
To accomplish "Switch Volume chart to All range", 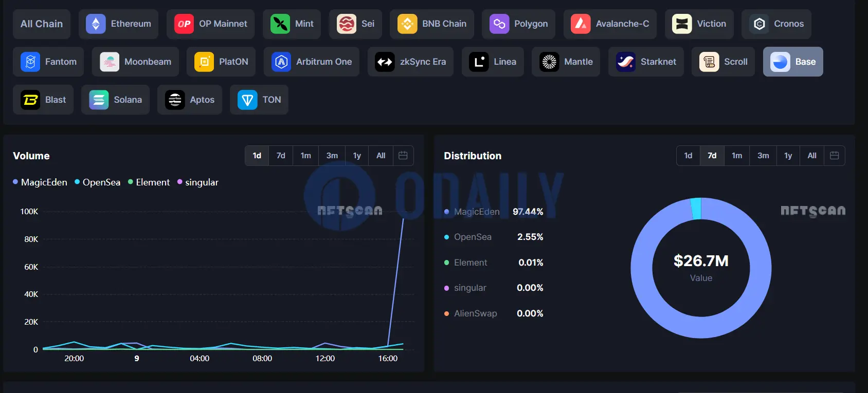I will point(381,156).
